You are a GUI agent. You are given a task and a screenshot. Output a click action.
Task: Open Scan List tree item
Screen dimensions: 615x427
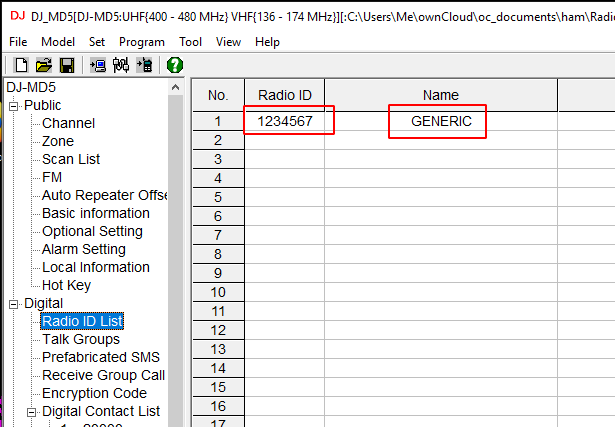(71, 159)
